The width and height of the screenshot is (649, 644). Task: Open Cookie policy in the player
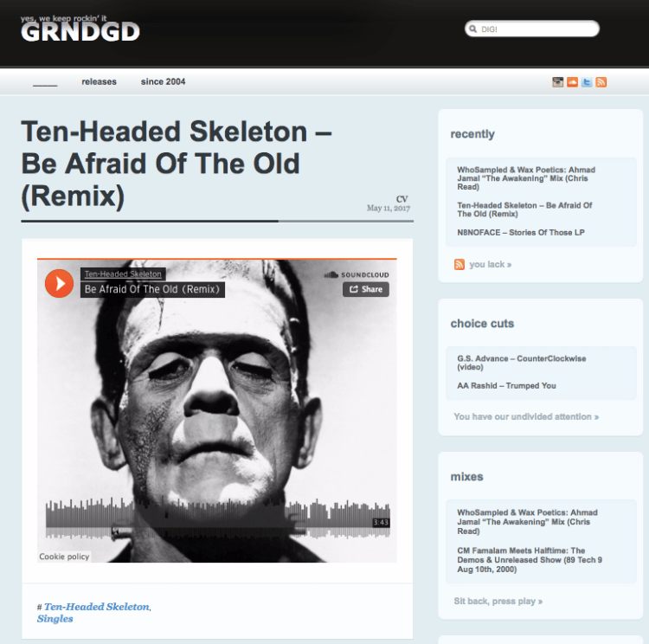(64, 557)
